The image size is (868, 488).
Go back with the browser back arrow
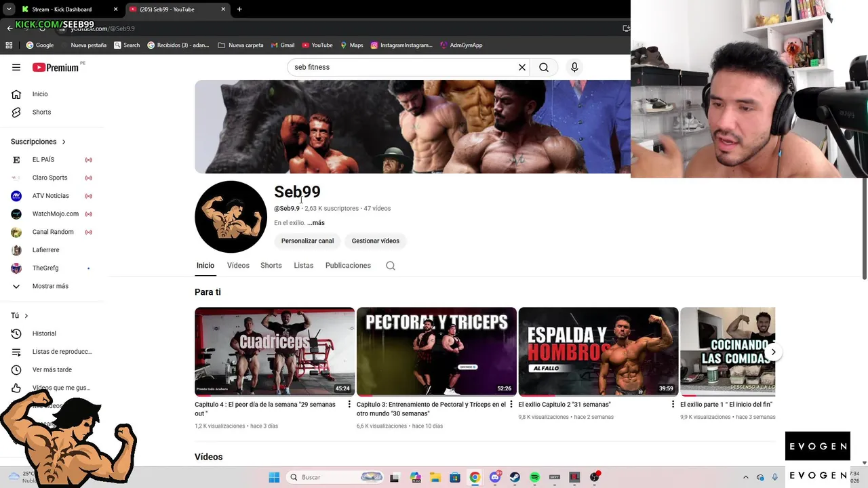(x=9, y=28)
